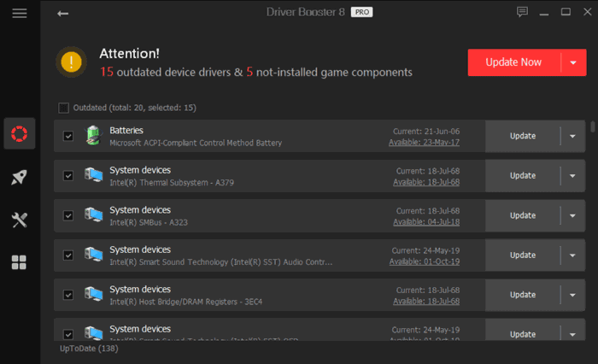Update Host Bridge/DRAM Registers driver
Viewport: 598px width, 364px height.
tap(523, 295)
